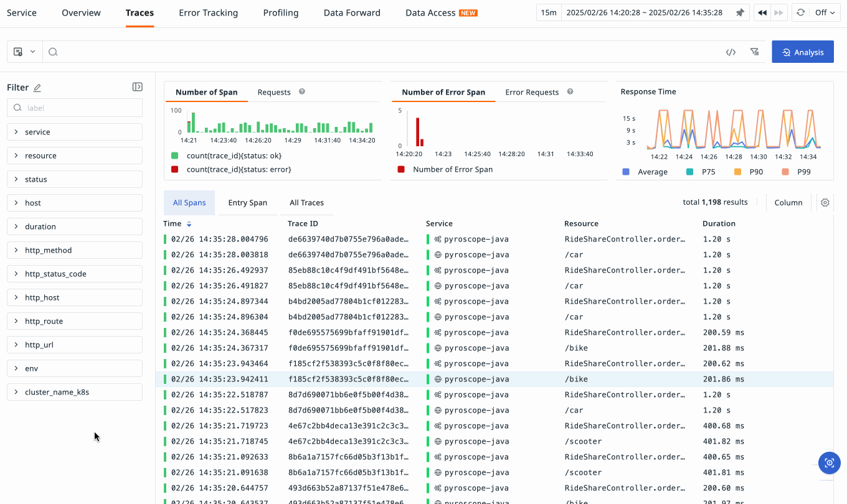Pin the selected time range
This screenshot has width=847, height=504.
click(740, 12)
